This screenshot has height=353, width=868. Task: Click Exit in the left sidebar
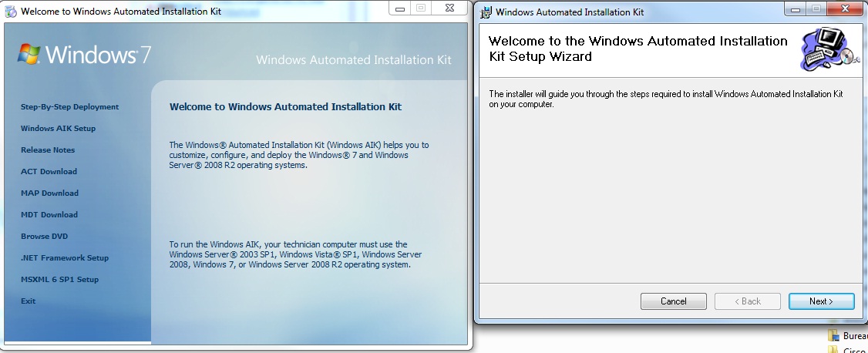coord(29,301)
